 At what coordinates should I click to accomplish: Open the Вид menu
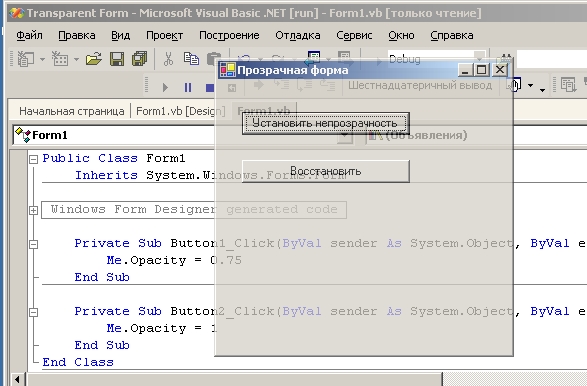pyautogui.click(x=121, y=35)
